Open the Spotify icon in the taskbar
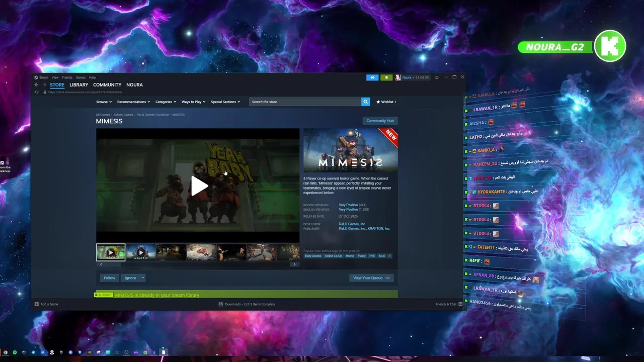 [x=15, y=352]
